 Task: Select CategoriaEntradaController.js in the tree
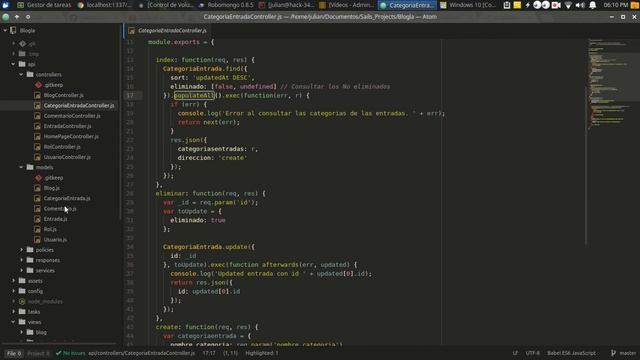tap(79, 105)
